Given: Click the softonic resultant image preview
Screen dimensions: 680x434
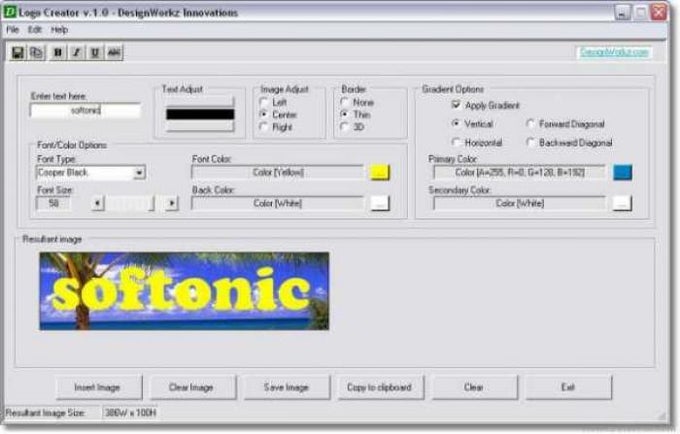Looking at the screenshot, I should [x=184, y=291].
